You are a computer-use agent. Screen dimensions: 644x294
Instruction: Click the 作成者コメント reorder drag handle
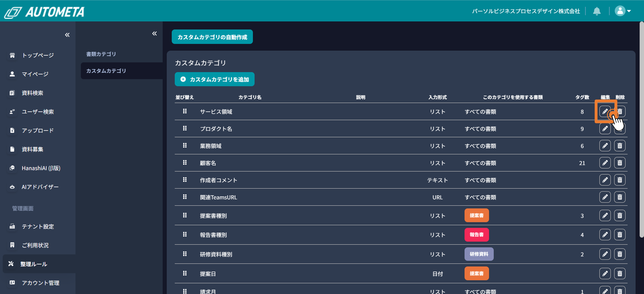(185, 180)
